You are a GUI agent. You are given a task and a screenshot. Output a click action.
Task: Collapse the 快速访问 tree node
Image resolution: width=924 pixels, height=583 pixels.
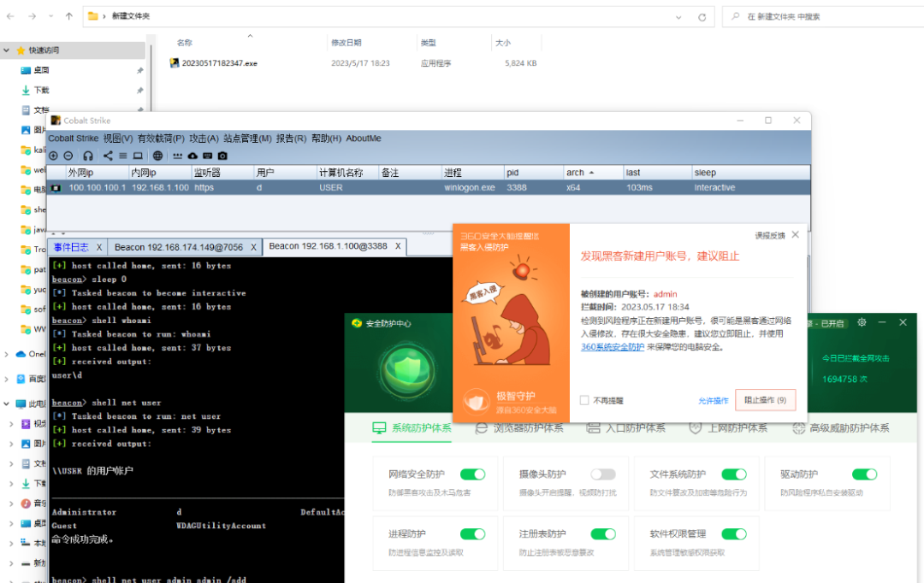7,50
